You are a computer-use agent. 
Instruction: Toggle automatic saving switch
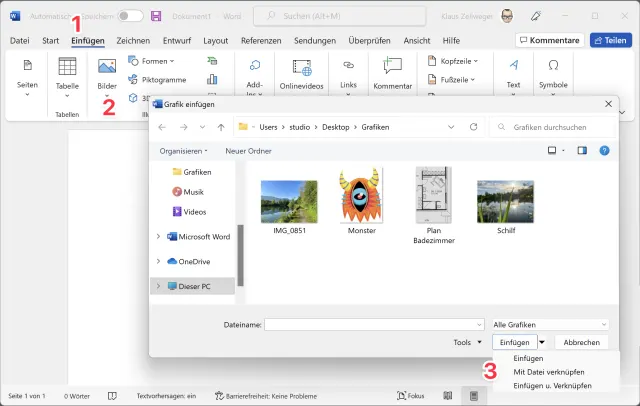(130, 16)
